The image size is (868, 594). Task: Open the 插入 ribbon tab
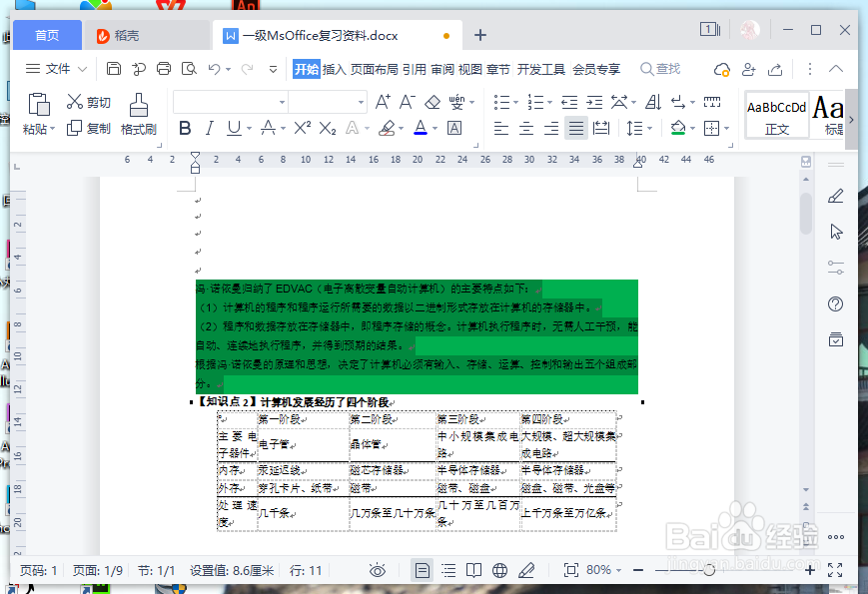(x=334, y=69)
